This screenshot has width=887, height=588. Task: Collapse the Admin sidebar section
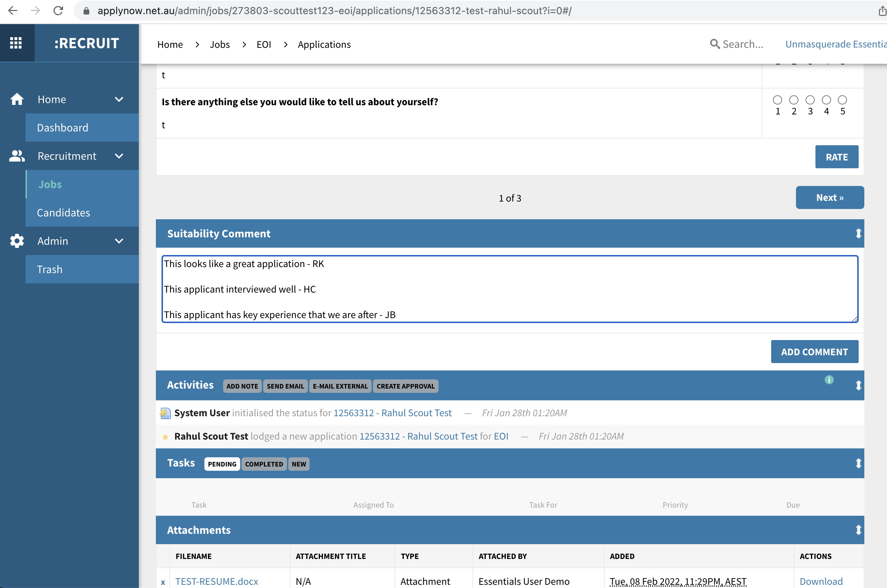(x=119, y=241)
